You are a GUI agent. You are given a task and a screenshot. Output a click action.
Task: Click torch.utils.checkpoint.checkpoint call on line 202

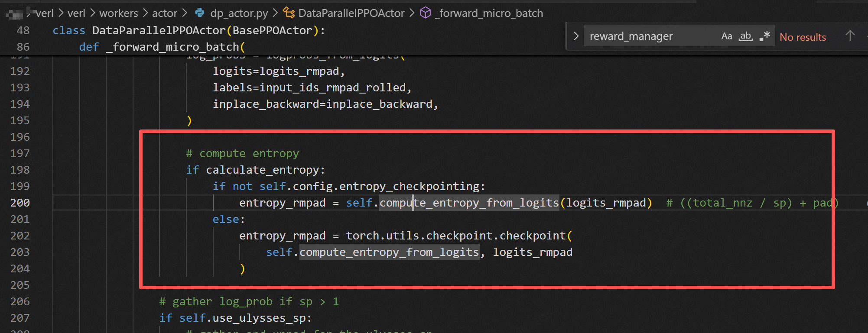point(455,236)
